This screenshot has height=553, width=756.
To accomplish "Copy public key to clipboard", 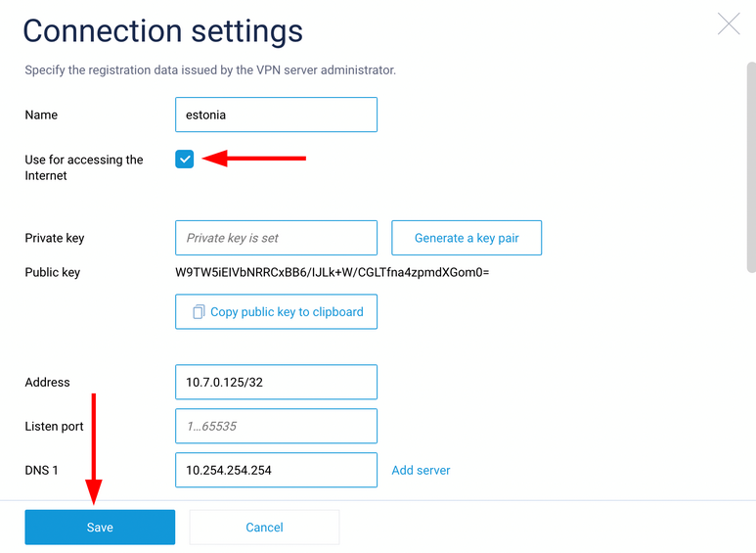I will pyautogui.click(x=276, y=312).
